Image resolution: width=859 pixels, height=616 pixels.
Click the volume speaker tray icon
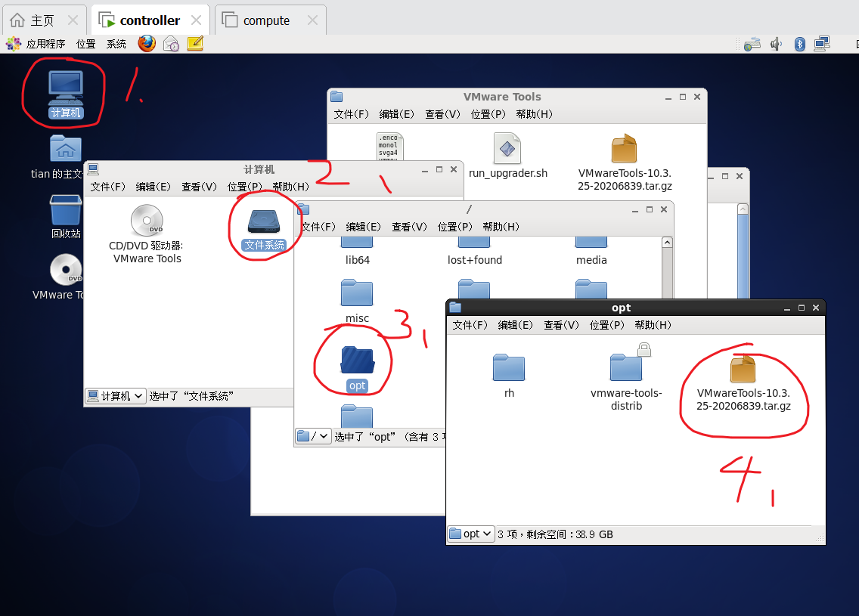pyautogui.click(x=776, y=44)
